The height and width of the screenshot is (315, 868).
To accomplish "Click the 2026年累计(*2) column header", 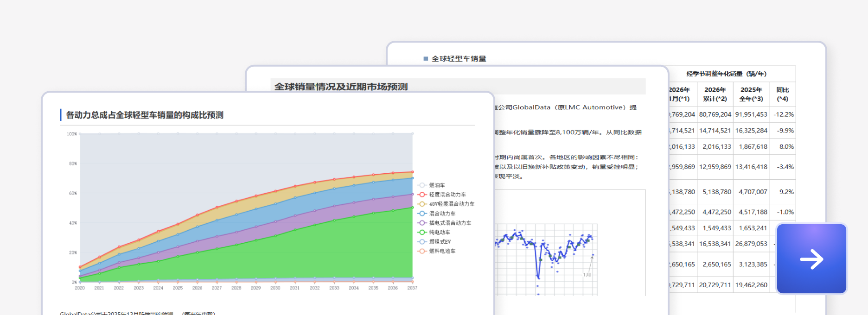I will [x=715, y=94].
